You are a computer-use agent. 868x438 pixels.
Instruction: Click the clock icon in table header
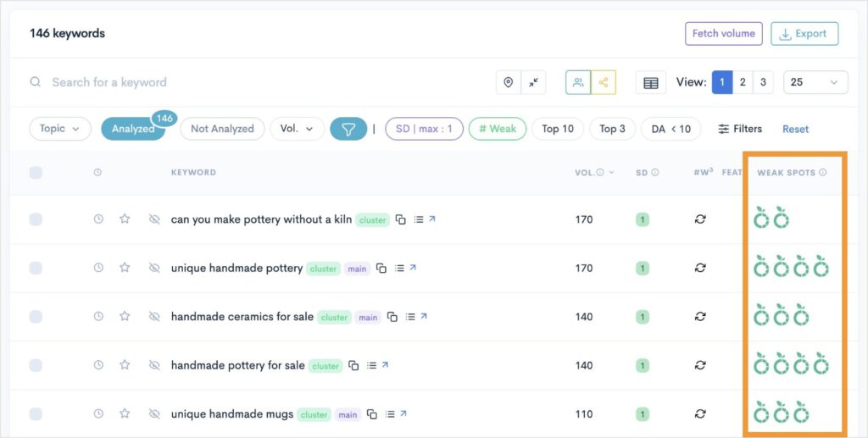point(98,173)
